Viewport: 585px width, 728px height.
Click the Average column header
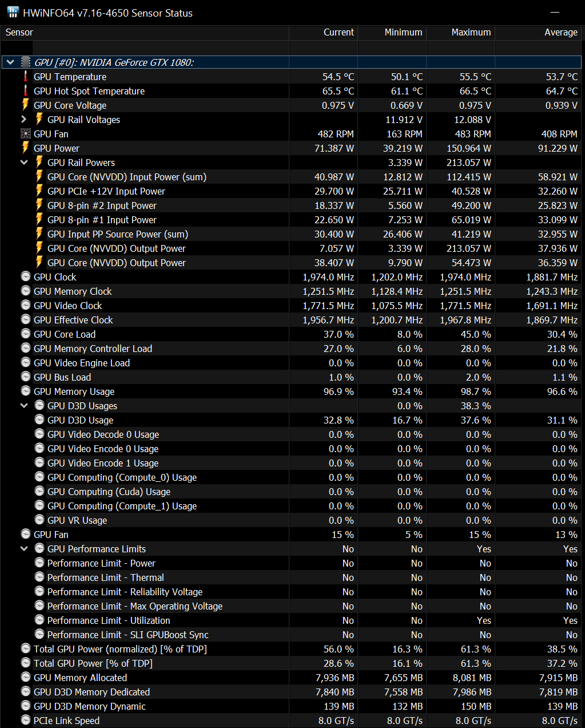tap(539, 33)
